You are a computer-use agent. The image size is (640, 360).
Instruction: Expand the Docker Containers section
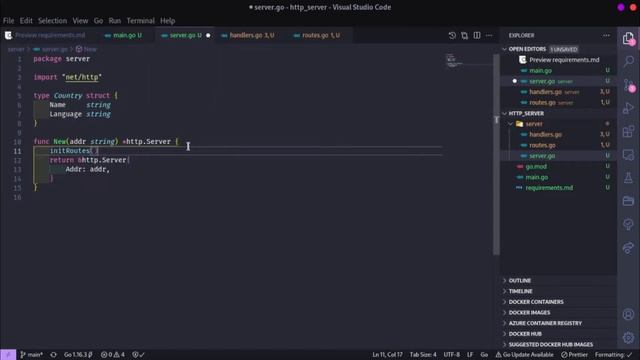click(x=536, y=302)
